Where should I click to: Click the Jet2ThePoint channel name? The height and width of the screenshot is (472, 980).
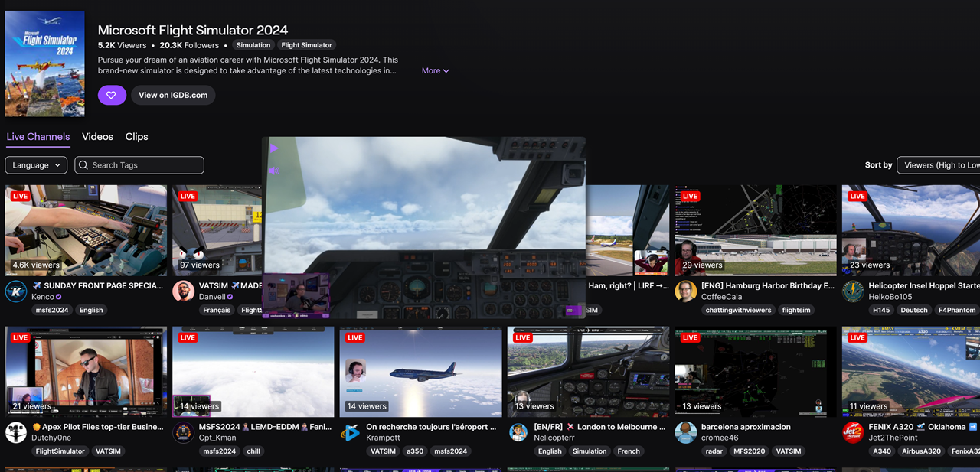(893, 438)
